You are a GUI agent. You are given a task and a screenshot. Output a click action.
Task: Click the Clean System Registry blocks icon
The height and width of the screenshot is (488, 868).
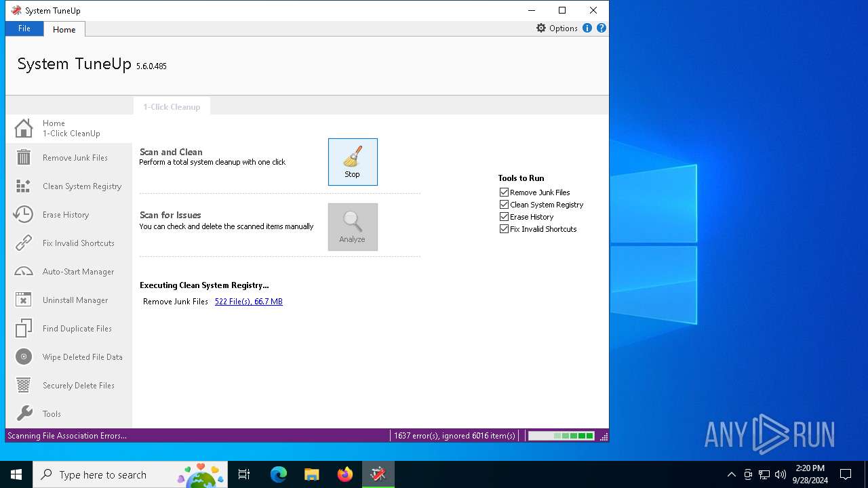click(24, 186)
